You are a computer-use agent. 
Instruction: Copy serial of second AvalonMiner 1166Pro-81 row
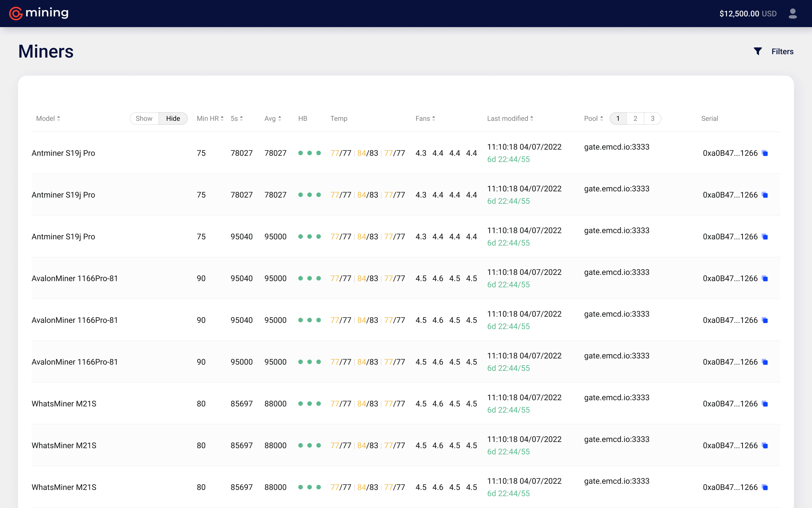click(765, 320)
